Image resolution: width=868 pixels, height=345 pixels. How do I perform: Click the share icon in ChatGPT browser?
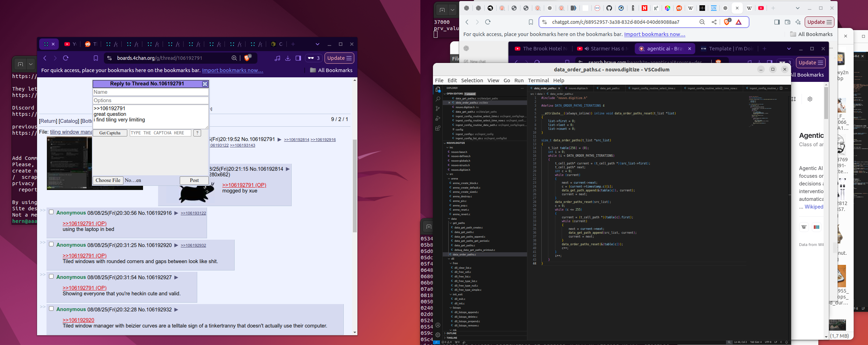714,22
